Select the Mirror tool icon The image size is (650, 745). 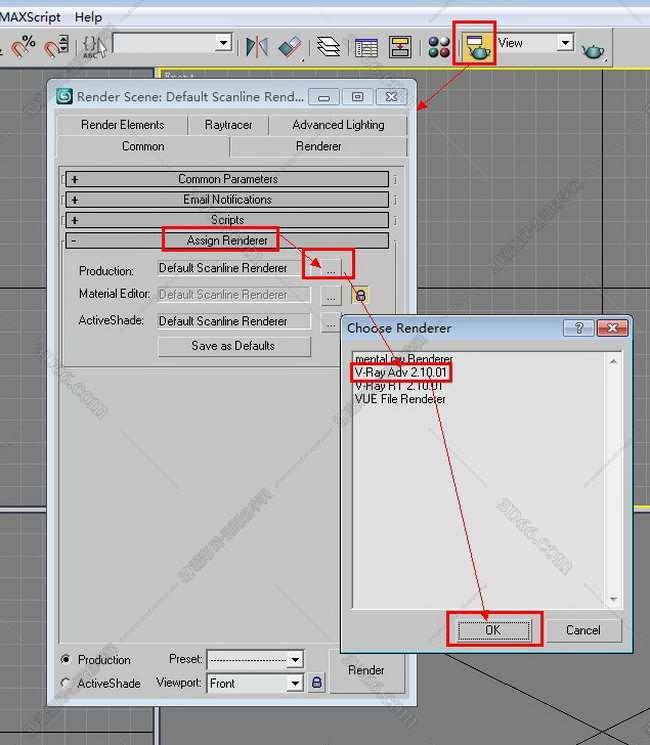pyautogui.click(x=257, y=47)
